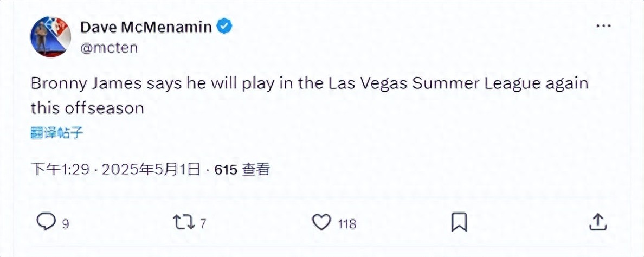644x257 pixels.
Task: Like the tweet with heart icon
Action: [322, 221]
